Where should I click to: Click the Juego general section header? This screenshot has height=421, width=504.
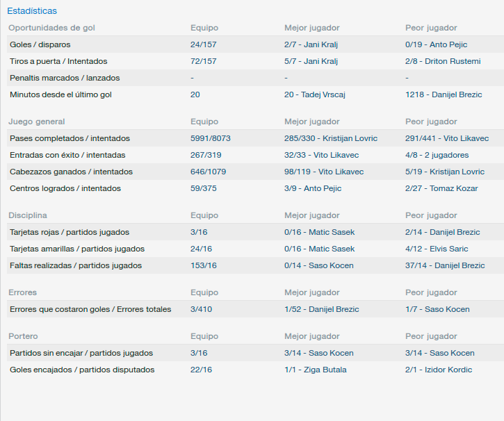click(37, 122)
